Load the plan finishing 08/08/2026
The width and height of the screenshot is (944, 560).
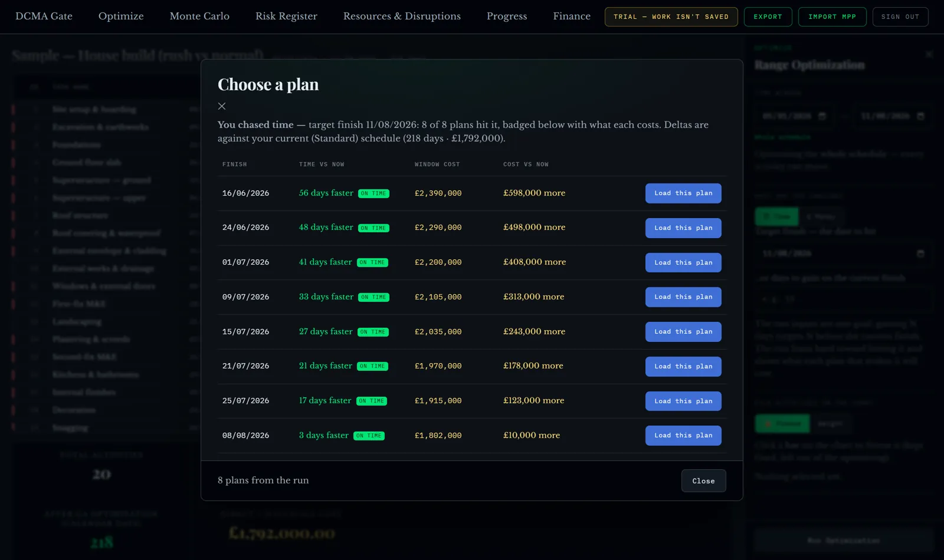(683, 436)
